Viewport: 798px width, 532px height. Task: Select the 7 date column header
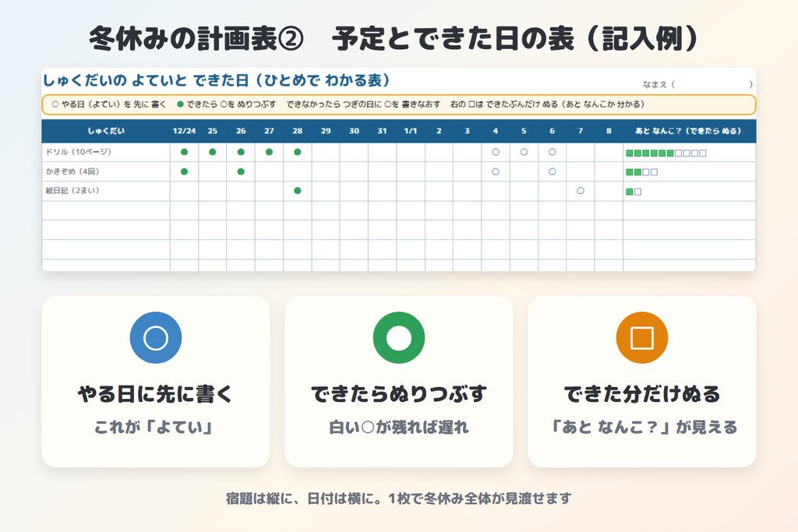tap(580, 131)
